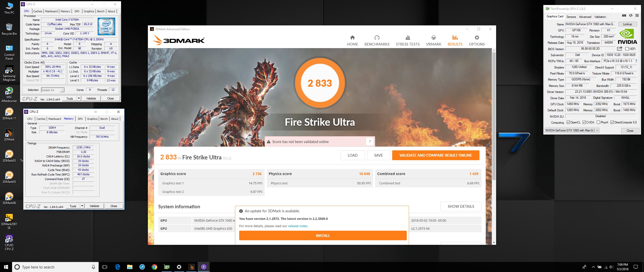The width and height of the screenshot is (644, 272).
Task: Expand the GPU selector dropdown in GPU-Z
Action: 597,130
